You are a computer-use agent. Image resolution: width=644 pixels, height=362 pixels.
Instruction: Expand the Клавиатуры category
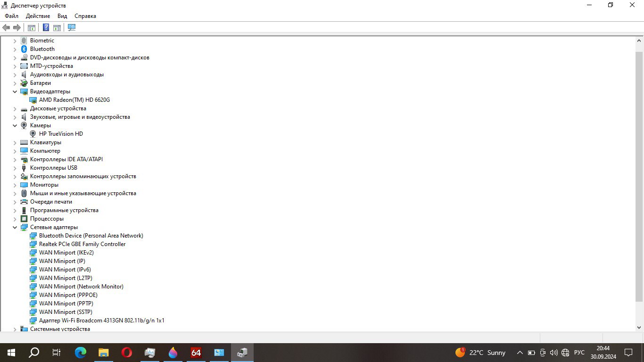(15, 142)
